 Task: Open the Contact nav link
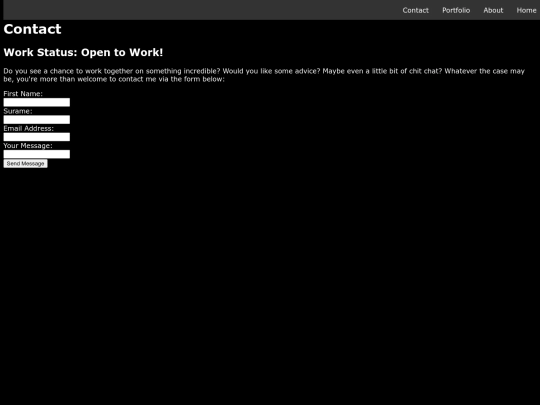(415, 10)
